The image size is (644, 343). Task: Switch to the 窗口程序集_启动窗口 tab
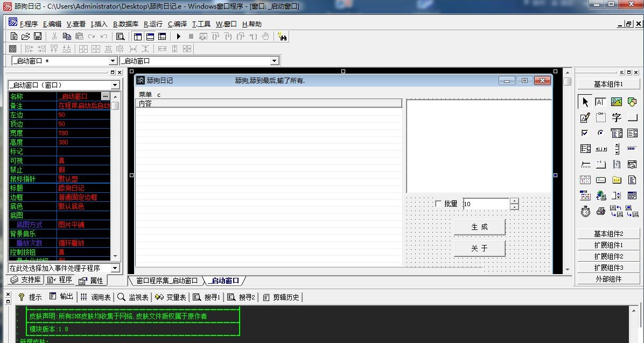(x=166, y=281)
